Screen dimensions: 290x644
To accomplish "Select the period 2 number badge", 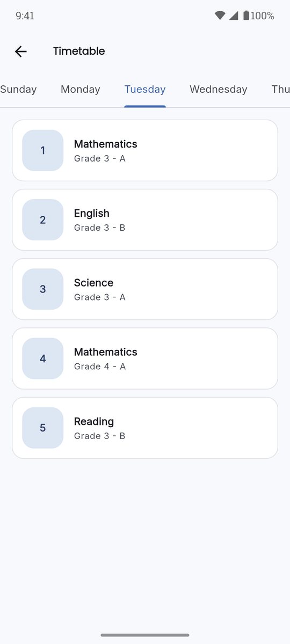I will click(43, 219).
